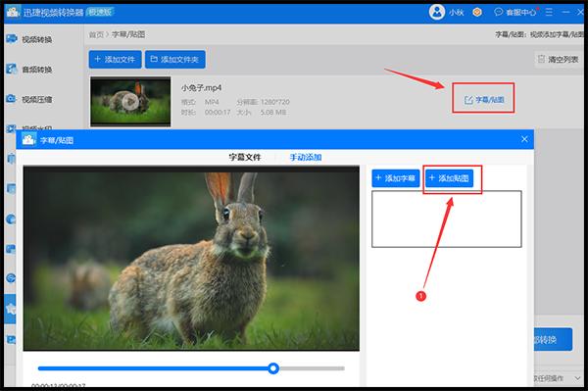Open 音频转换 in the left sidebar
The height and width of the screenshot is (391, 588).
tap(29, 70)
